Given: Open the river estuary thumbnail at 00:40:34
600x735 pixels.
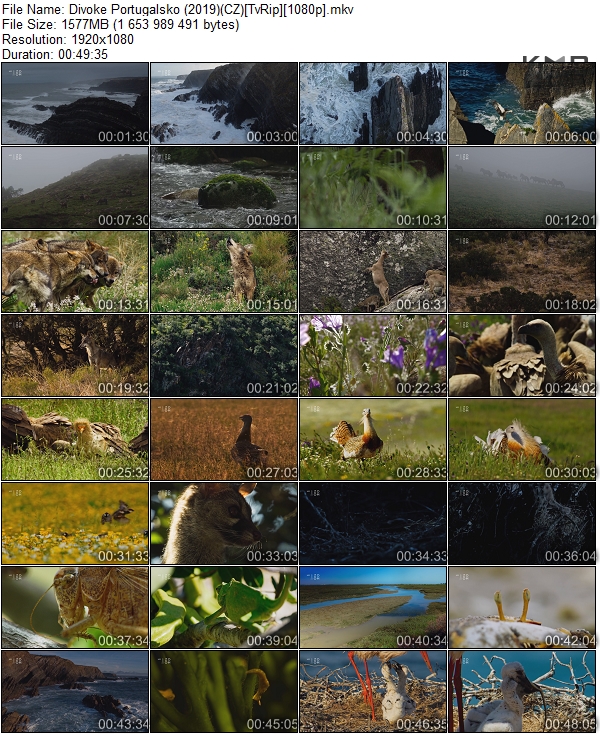Looking at the screenshot, I should [373, 608].
